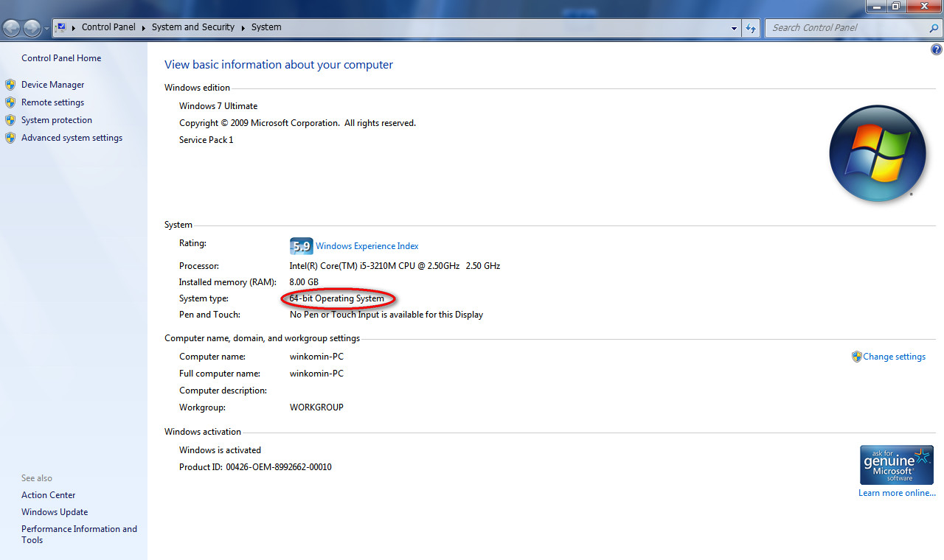Click the Service Pack 1 text
The width and height of the screenshot is (944, 560).
click(x=206, y=140)
